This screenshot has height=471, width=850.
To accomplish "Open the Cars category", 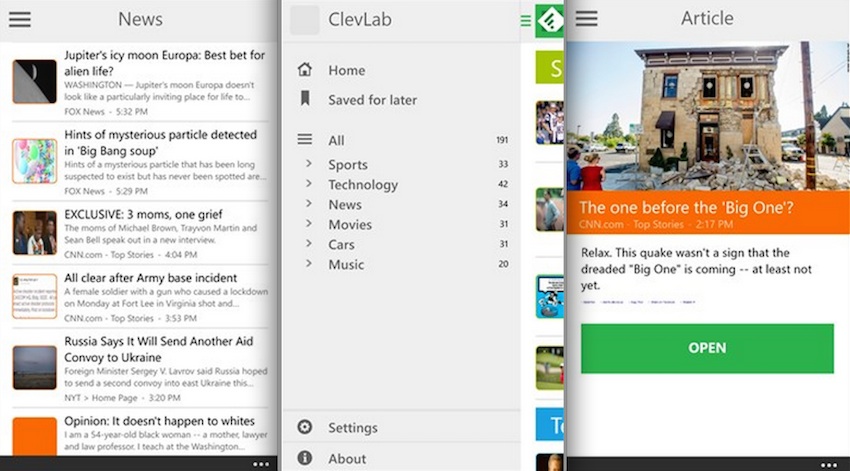I will pos(341,244).
